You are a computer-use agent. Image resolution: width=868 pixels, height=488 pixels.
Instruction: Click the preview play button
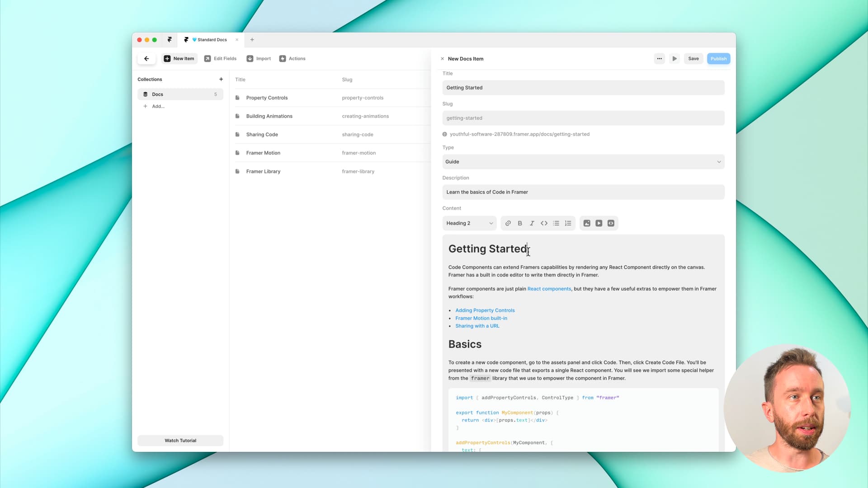(675, 59)
